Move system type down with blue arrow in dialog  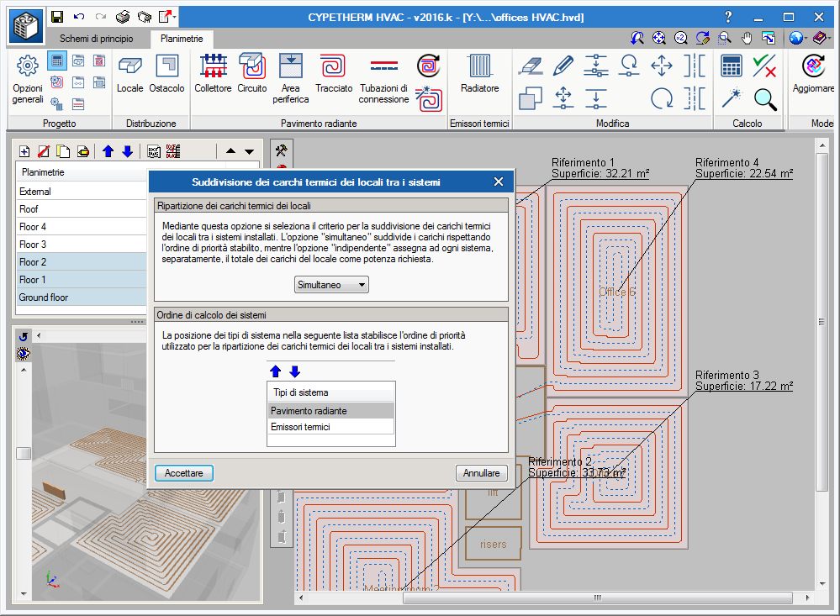pos(294,371)
